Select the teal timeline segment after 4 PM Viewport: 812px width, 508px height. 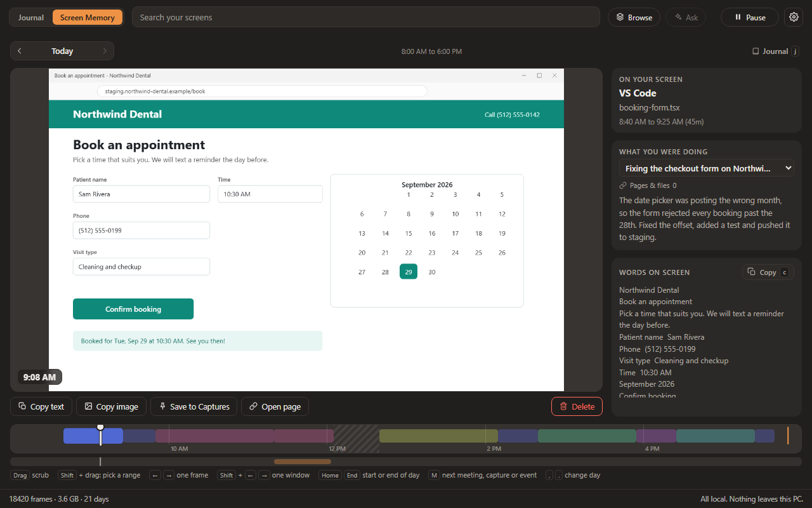[x=716, y=436]
